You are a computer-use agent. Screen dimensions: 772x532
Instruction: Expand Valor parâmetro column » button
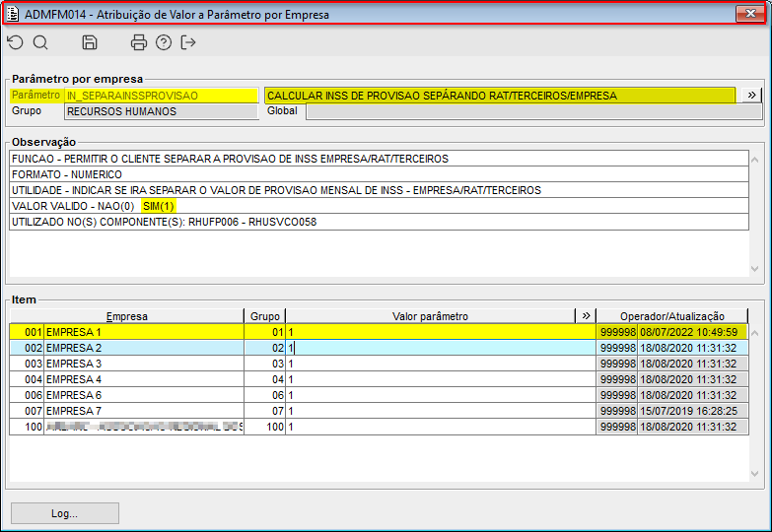coord(586,316)
